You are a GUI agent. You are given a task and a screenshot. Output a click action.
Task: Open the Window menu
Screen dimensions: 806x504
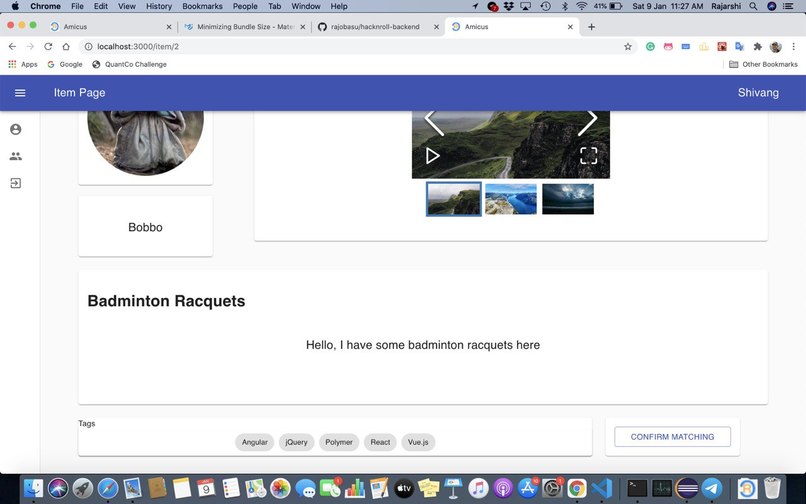point(306,6)
